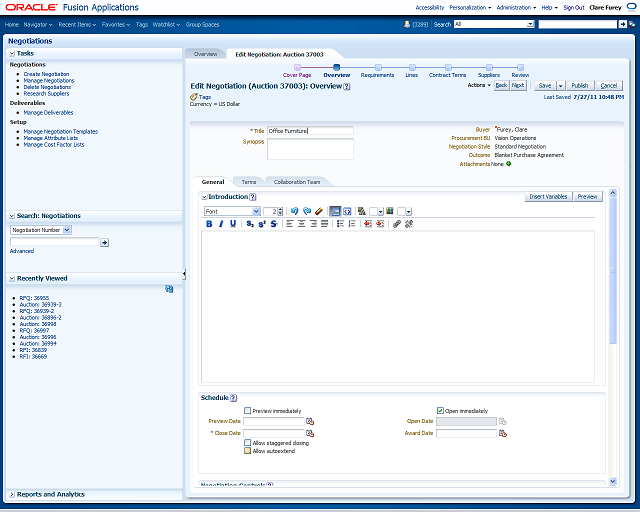
Task: Open Create Negotiation link
Action: (46, 74)
